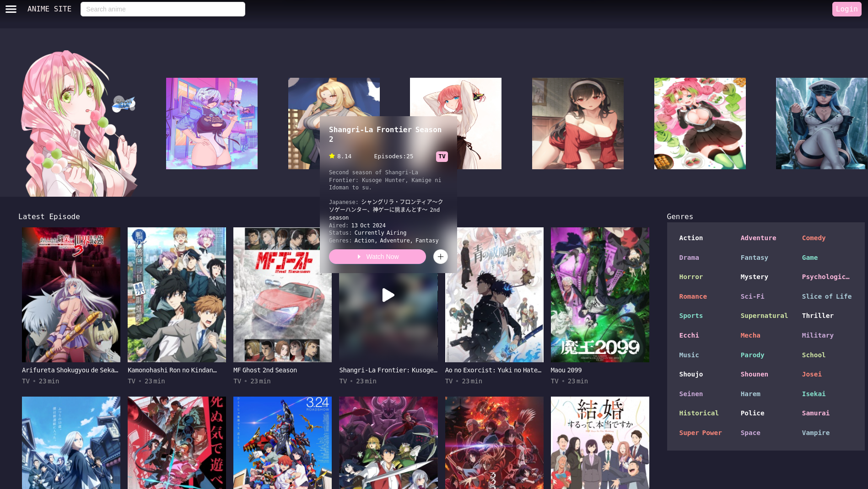Click the ANIME SITE logo to go home

pyautogui.click(x=49, y=9)
